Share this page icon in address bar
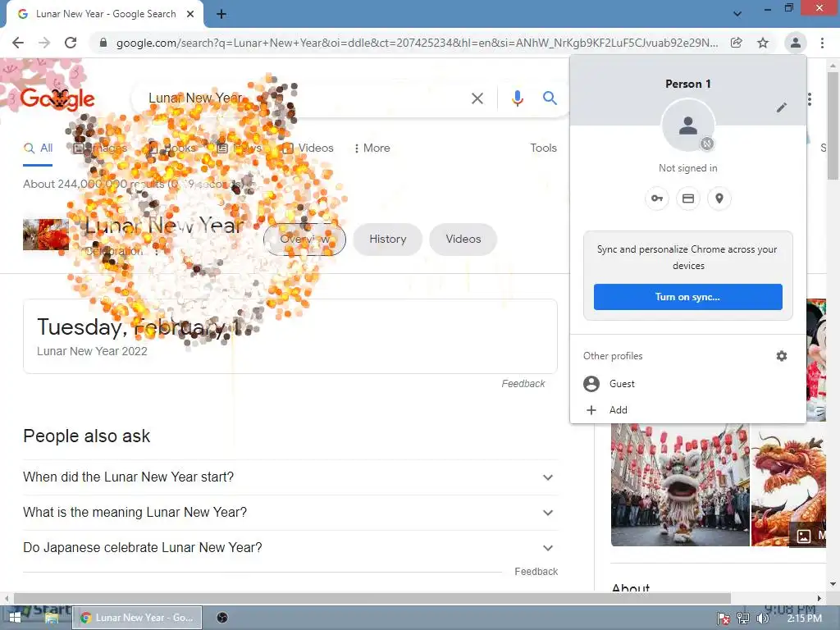The image size is (840, 630). coord(737,43)
